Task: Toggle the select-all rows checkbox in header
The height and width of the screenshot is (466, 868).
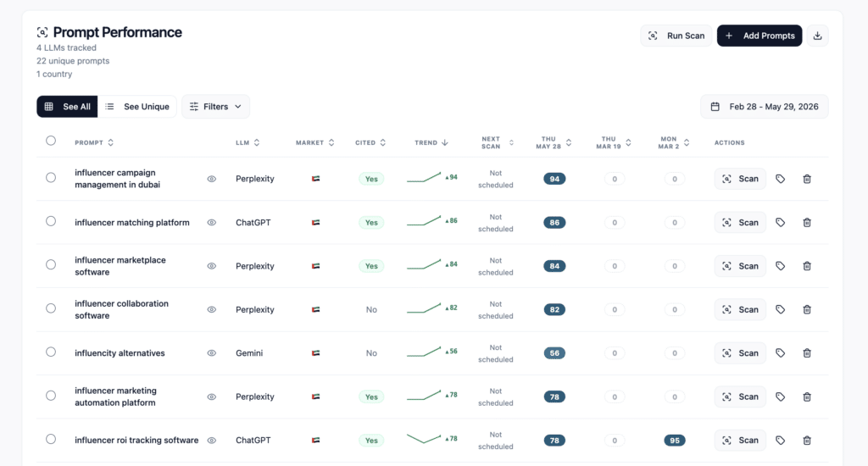Action: tap(51, 141)
